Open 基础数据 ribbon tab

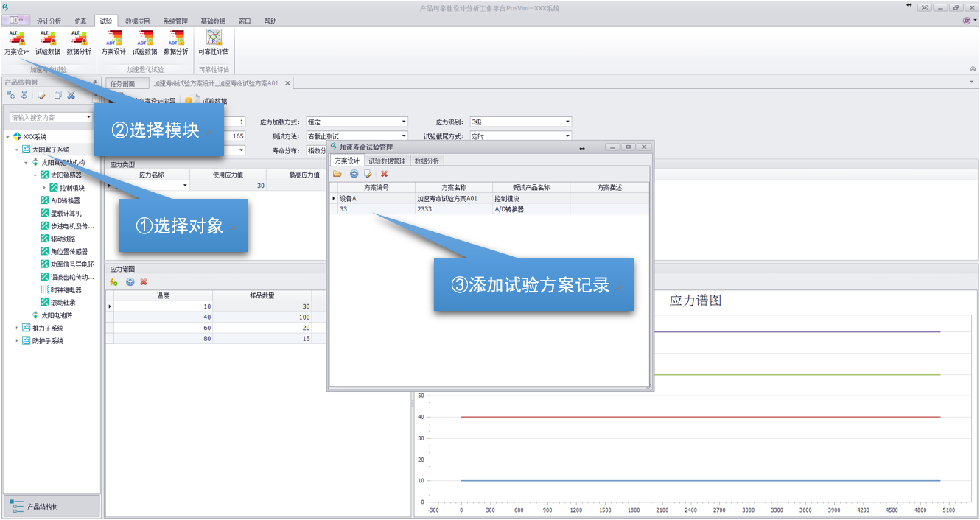(214, 21)
